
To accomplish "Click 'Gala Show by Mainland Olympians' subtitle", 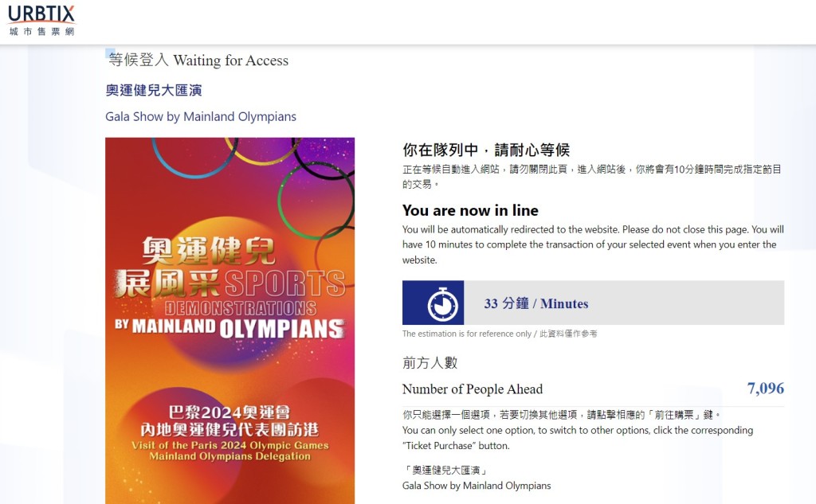I will click(201, 116).
